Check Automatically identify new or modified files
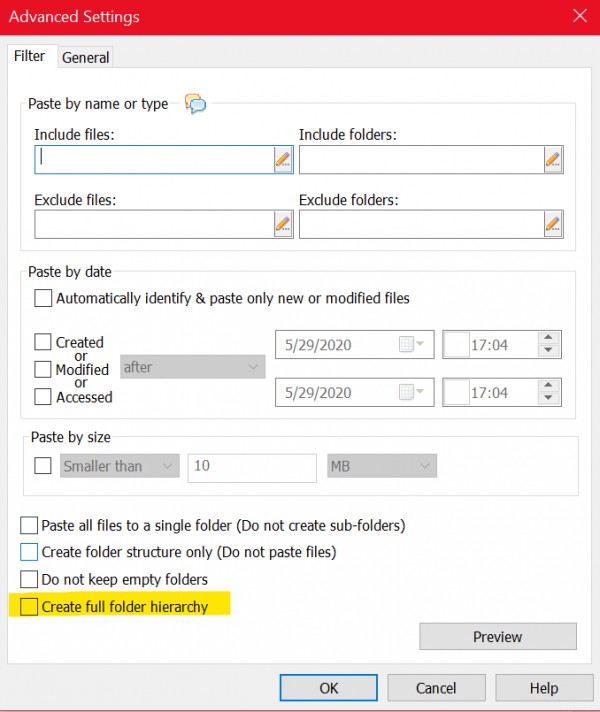 (x=43, y=298)
